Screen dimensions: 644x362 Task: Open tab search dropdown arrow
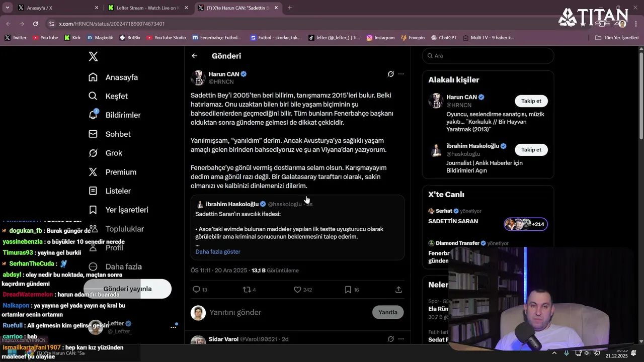tap(7, 8)
